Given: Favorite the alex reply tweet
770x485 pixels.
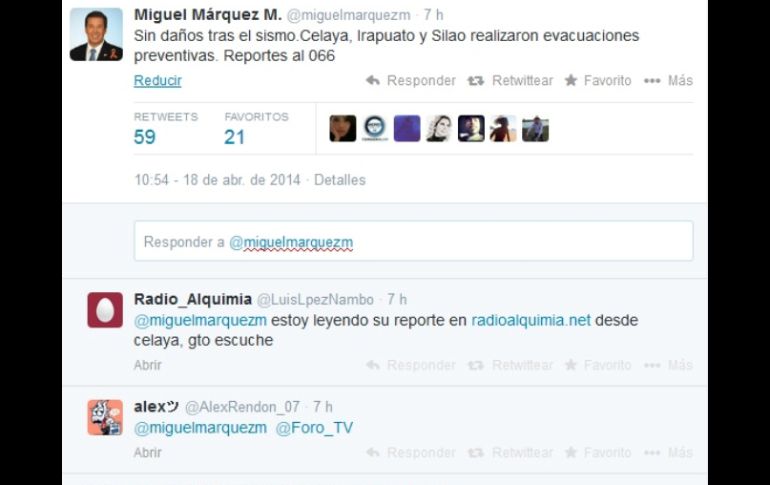Looking at the screenshot, I should 598,453.
